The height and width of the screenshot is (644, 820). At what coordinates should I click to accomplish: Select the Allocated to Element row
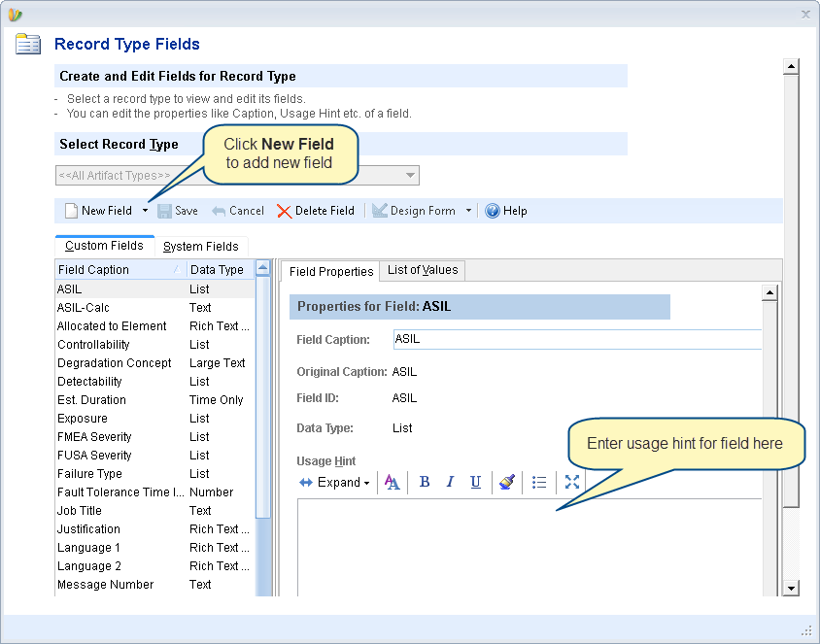154,326
